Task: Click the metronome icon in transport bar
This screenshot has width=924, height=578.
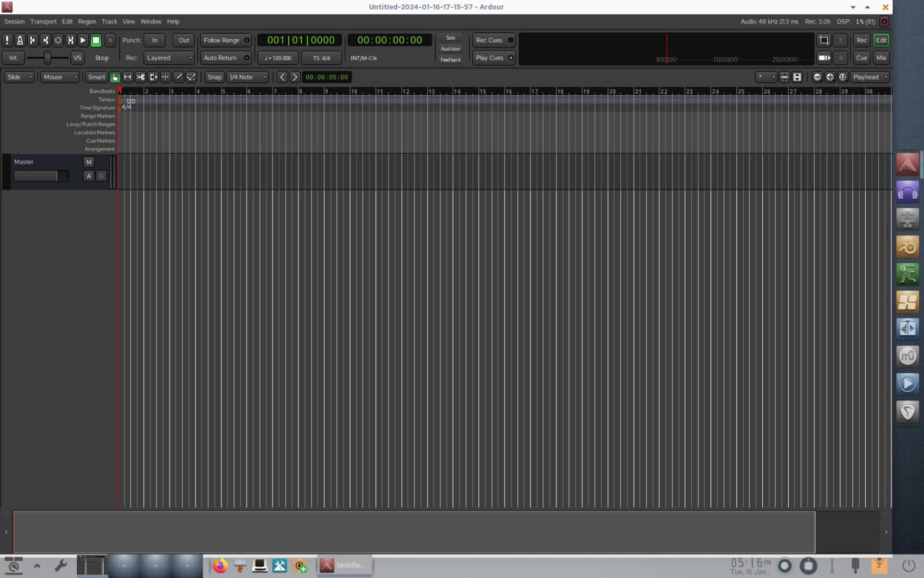Action: tap(20, 40)
